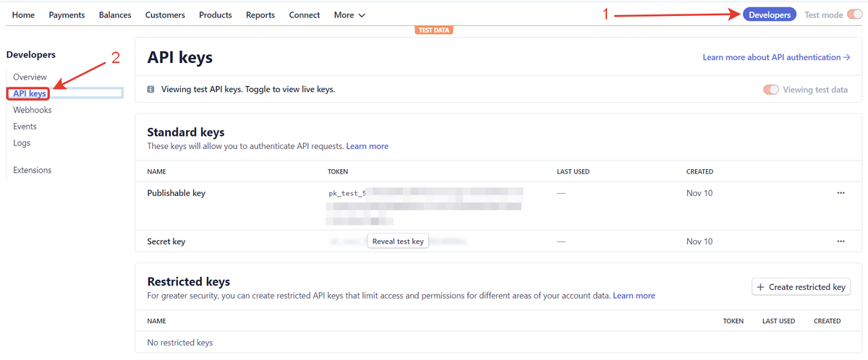The height and width of the screenshot is (360, 868).
Task: Click the Nov 10 date in Secret key row
Action: (699, 241)
